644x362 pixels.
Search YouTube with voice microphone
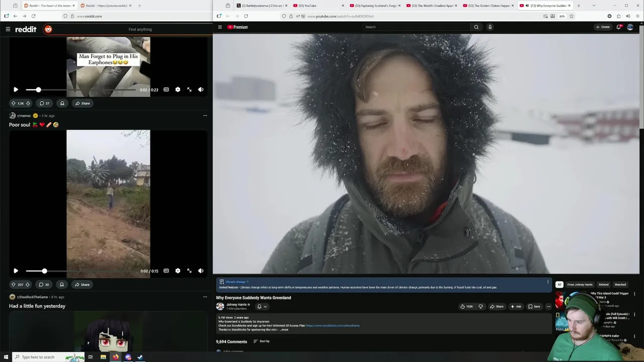(490, 27)
